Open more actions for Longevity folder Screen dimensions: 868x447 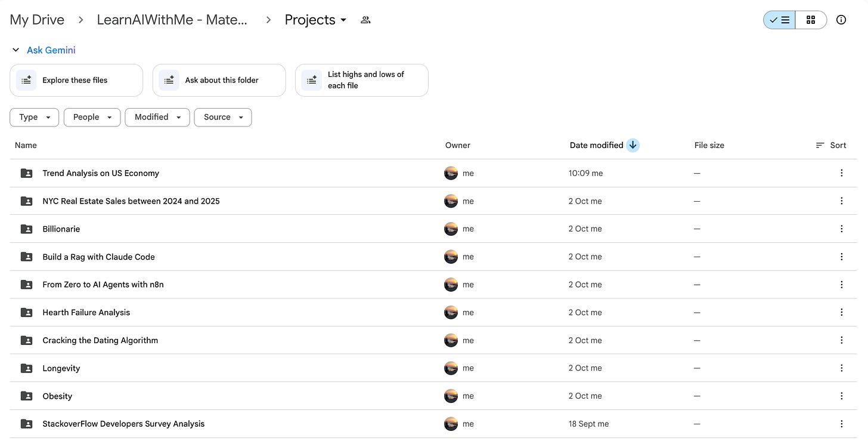pyautogui.click(x=841, y=368)
